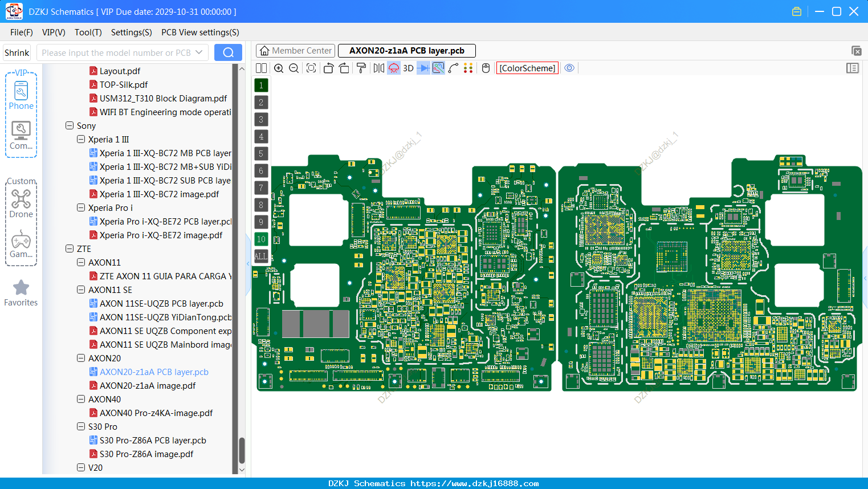Fit PCB to screen
Screen dimensions: 868x489
[311, 68]
